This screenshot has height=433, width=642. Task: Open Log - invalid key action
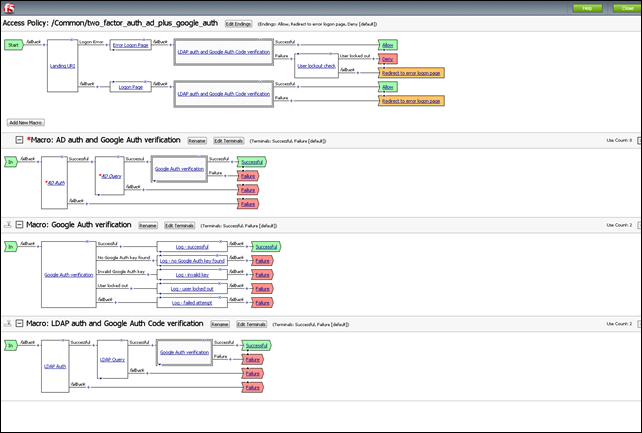(x=193, y=274)
